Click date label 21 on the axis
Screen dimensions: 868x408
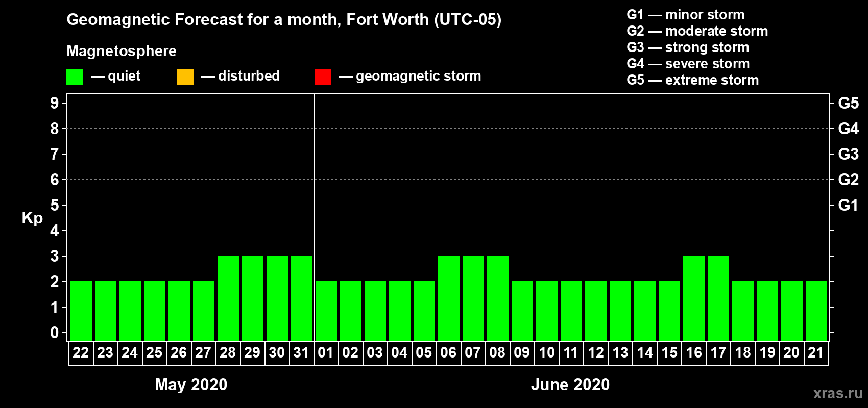click(816, 353)
